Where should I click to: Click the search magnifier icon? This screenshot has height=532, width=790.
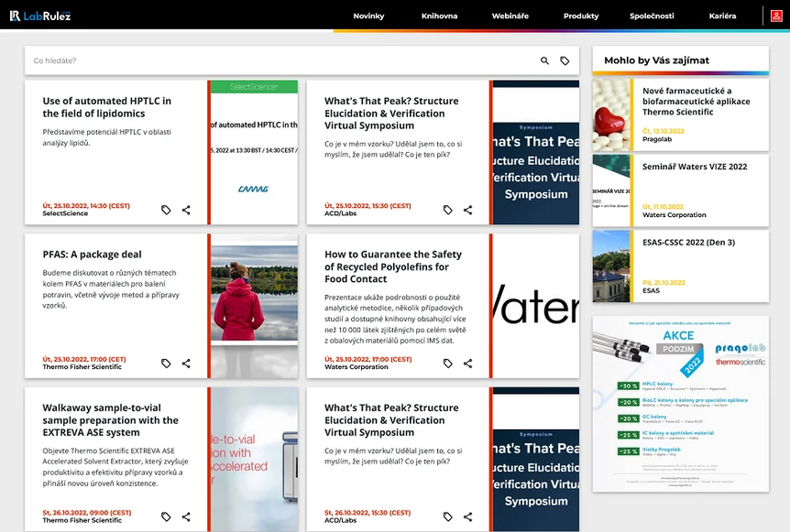pyautogui.click(x=544, y=61)
